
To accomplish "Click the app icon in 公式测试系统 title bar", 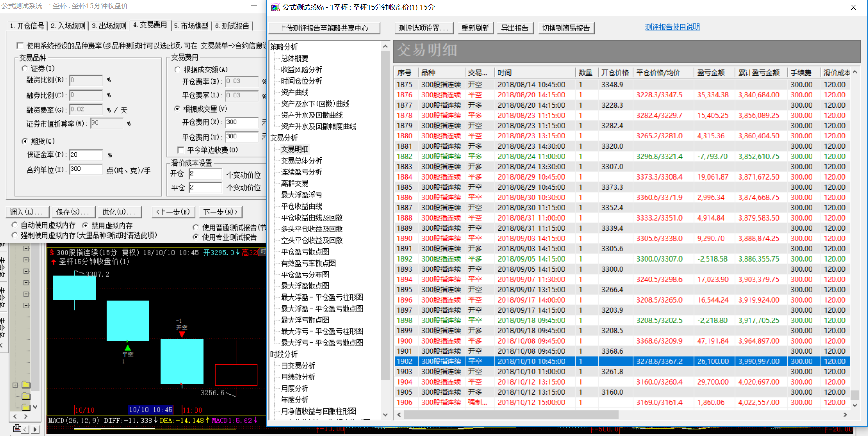I will click(x=275, y=7).
